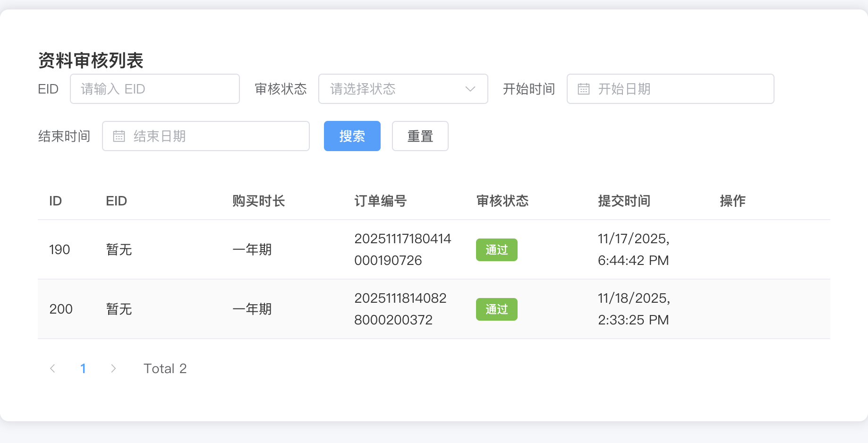Click the calendar icon in start date field
The image size is (868, 443).
(x=584, y=89)
